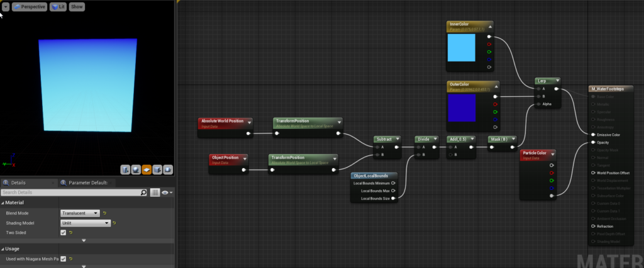Use selected mesh as preview (teapot icon)
Viewport: 644px width, 268px height.
[x=168, y=170]
